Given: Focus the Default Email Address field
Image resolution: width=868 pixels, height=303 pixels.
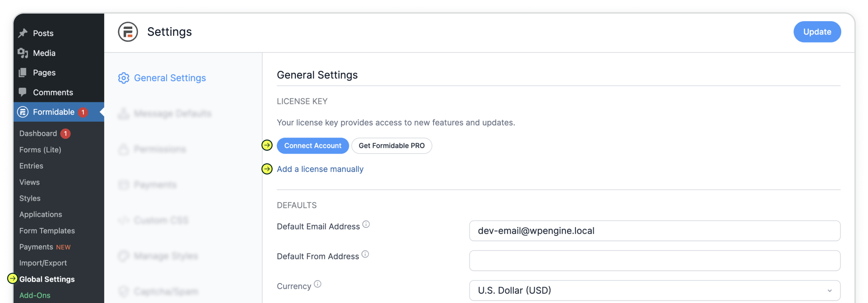Looking at the screenshot, I should (x=654, y=231).
